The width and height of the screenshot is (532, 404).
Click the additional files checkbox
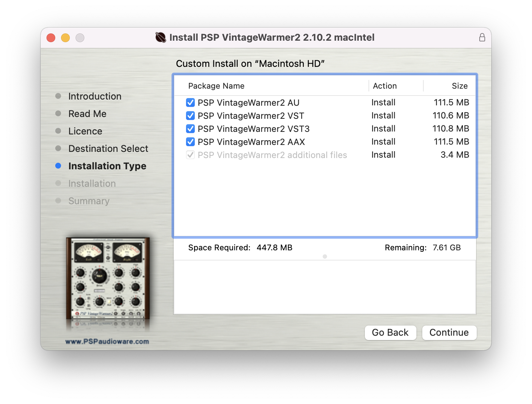click(190, 155)
